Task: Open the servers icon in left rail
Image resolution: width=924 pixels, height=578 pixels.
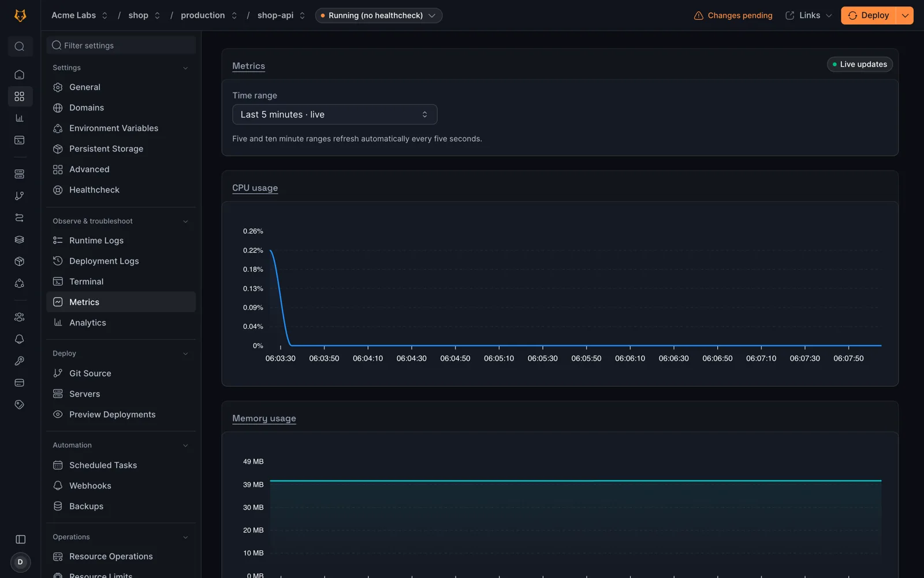Action: click(20, 174)
